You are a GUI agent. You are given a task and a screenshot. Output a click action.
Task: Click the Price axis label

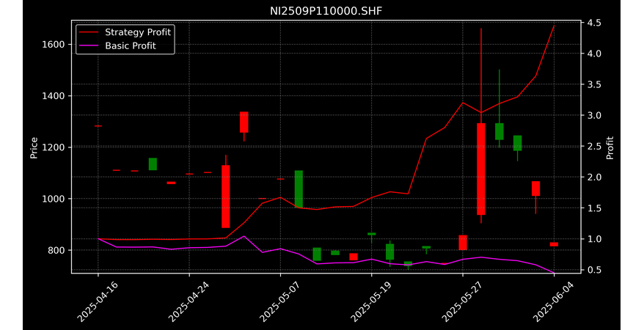[34, 147]
